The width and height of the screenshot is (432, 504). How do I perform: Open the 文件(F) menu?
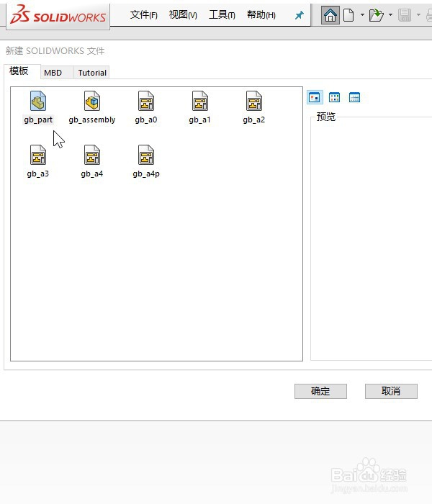[144, 15]
